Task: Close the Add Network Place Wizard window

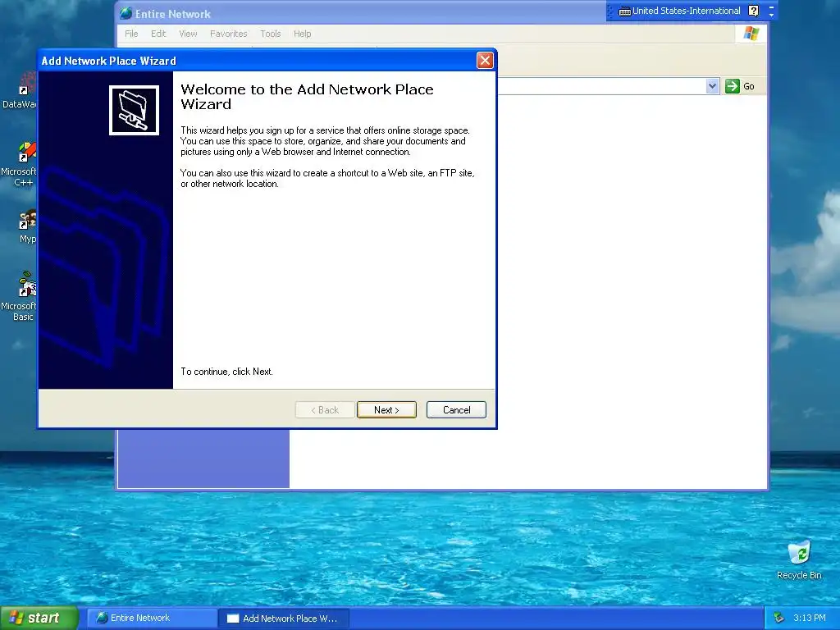Action: tap(485, 61)
